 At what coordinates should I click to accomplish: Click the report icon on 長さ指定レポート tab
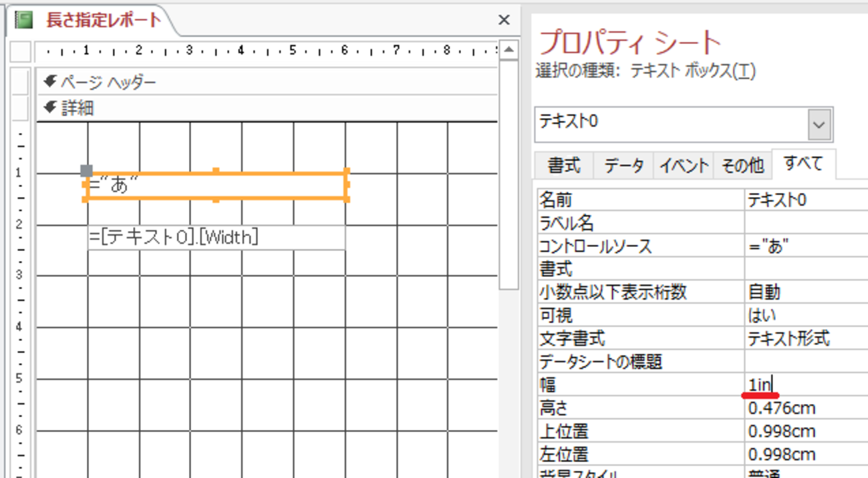24,20
